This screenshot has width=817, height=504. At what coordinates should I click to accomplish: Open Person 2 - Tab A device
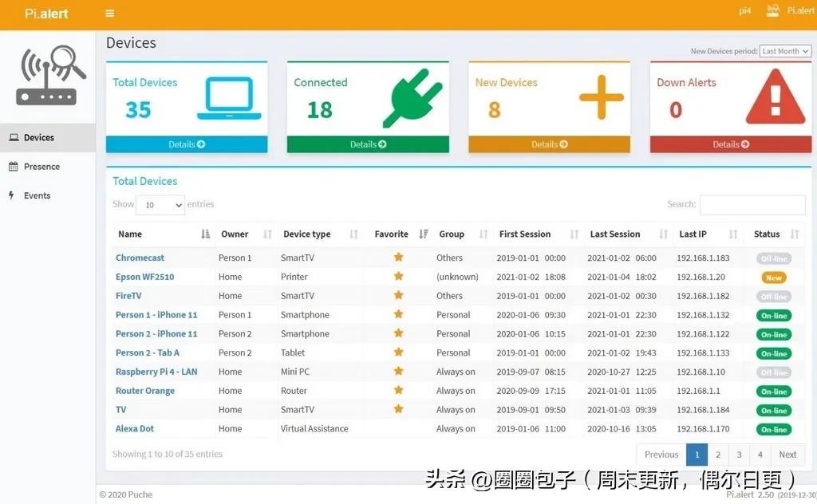[x=148, y=353]
